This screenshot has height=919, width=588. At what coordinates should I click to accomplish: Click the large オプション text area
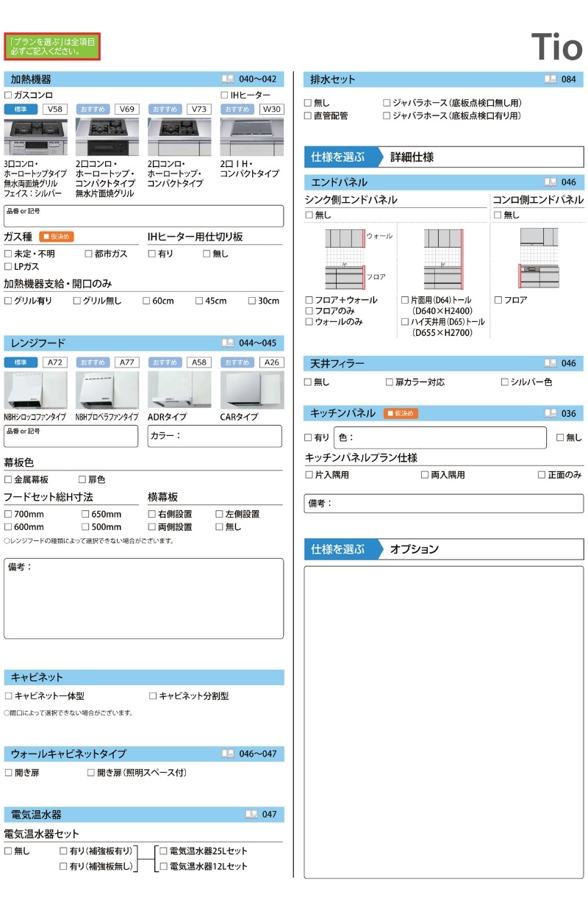pos(444,722)
